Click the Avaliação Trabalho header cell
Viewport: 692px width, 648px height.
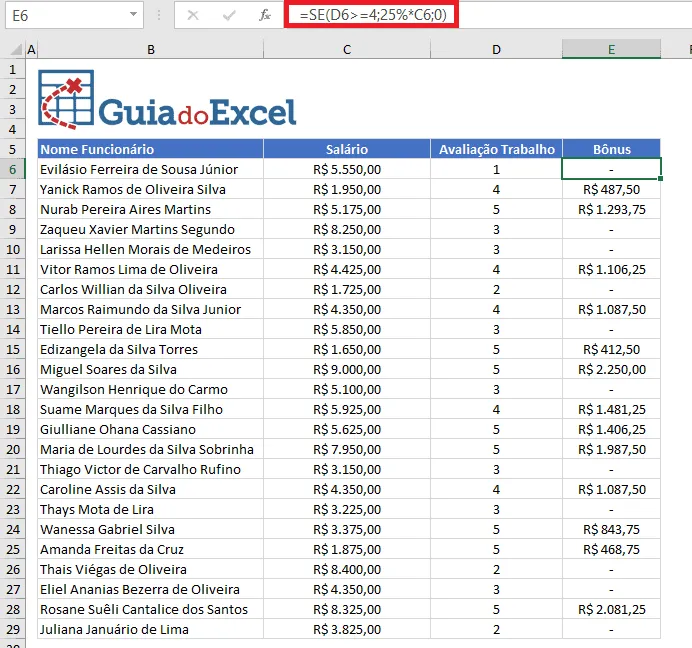pos(496,149)
